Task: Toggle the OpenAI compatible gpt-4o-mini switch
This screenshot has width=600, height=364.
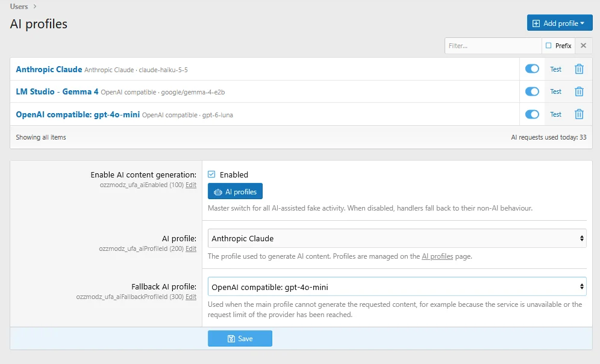Action: click(x=532, y=114)
